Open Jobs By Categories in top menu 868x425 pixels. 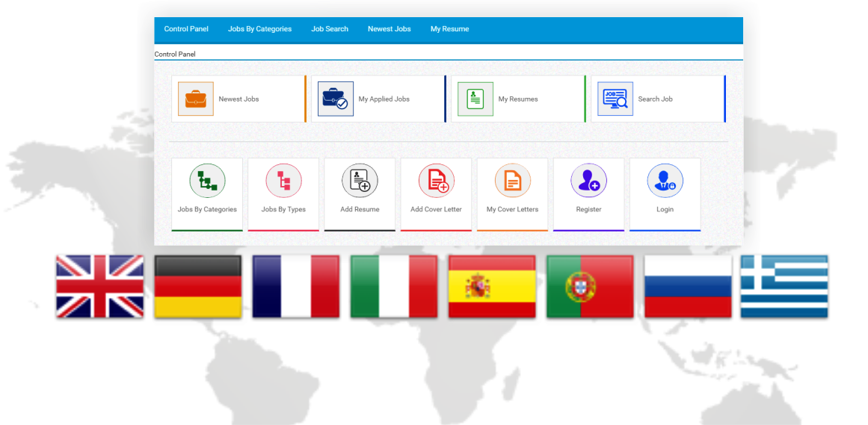click(259, 29)
